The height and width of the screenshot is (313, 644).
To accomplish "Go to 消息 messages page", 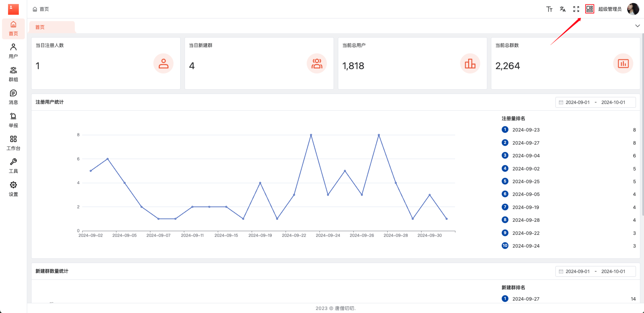I will (13, 97).
